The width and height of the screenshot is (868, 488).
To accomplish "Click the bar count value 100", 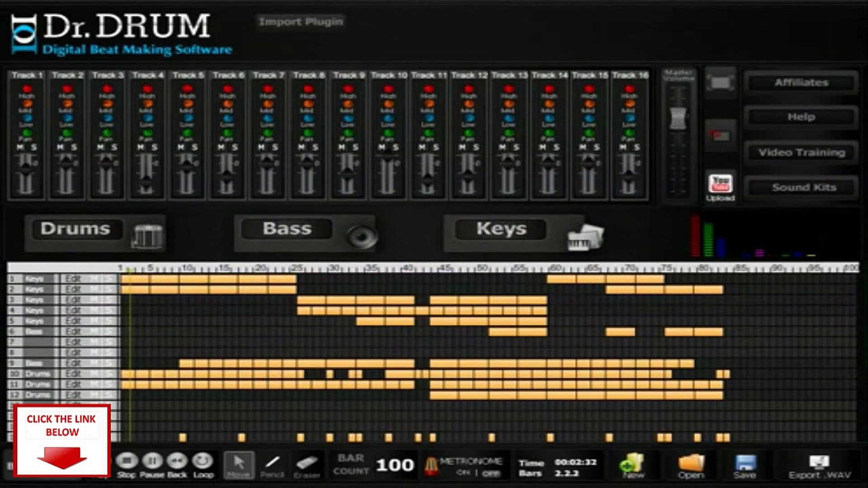I will [395, 465].
